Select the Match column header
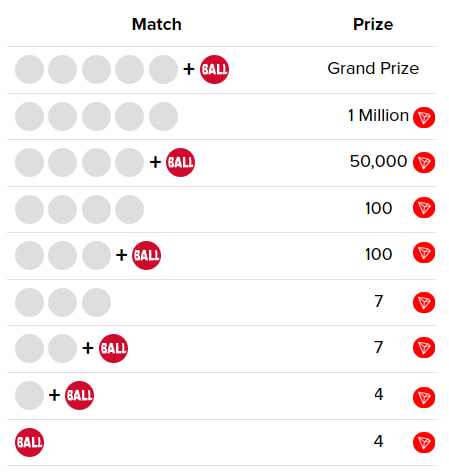The image size is (449, 474). [x=157, y=24]
